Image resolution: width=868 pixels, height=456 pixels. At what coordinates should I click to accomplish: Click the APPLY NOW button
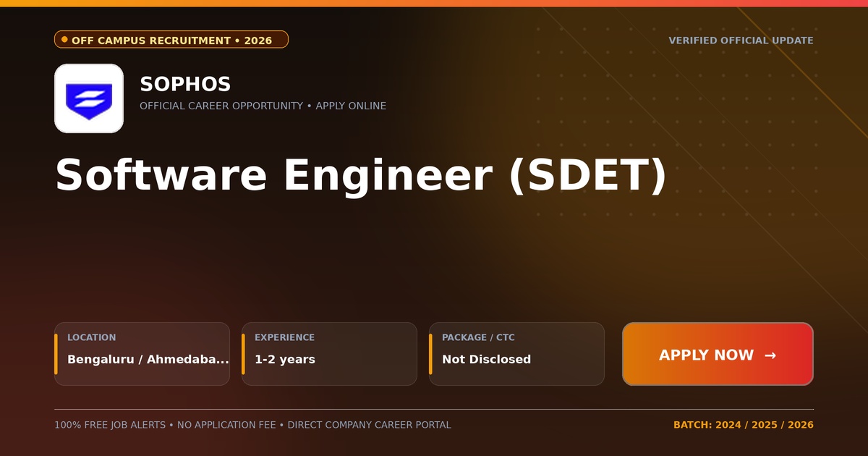718,354
